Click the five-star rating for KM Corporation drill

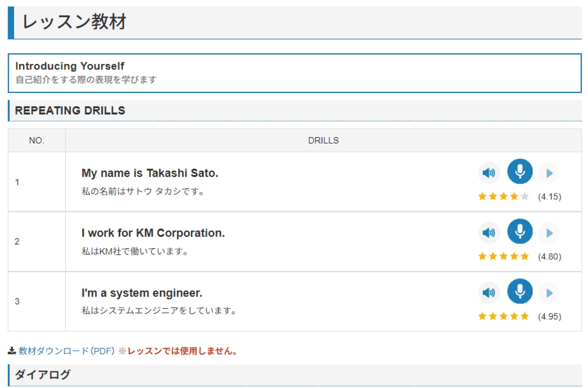point(503,257)
